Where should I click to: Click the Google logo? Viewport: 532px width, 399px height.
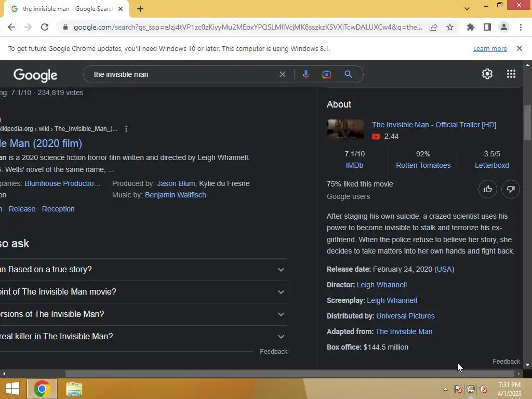point(35,75)
